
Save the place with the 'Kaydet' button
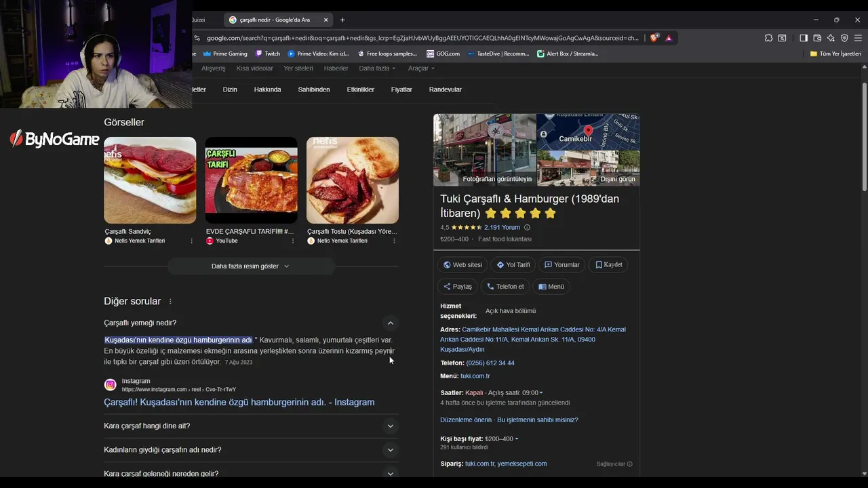[609, 265]
